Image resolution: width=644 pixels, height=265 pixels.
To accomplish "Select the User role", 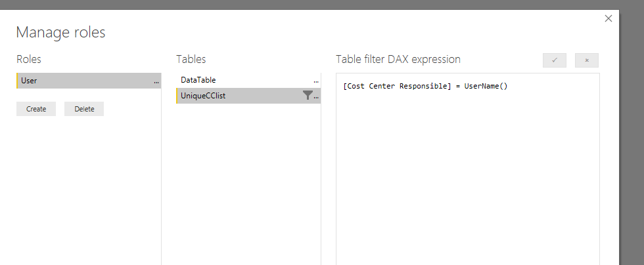I will (89, 81).
